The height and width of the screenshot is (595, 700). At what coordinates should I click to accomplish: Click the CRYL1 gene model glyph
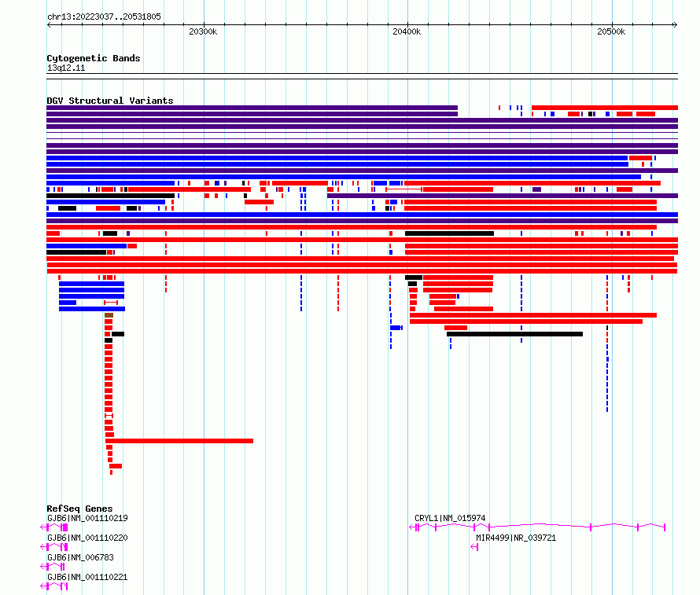coord(537,527)
